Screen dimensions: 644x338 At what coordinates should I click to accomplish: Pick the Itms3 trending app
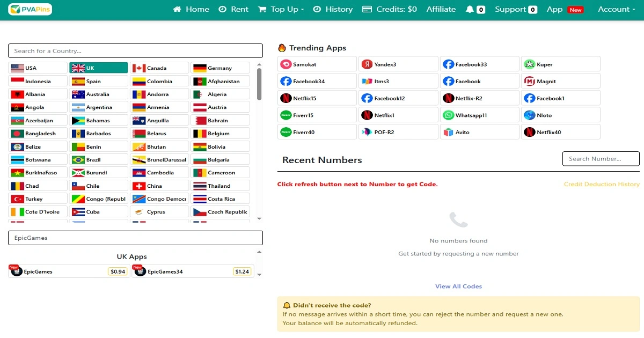point(398,81)
